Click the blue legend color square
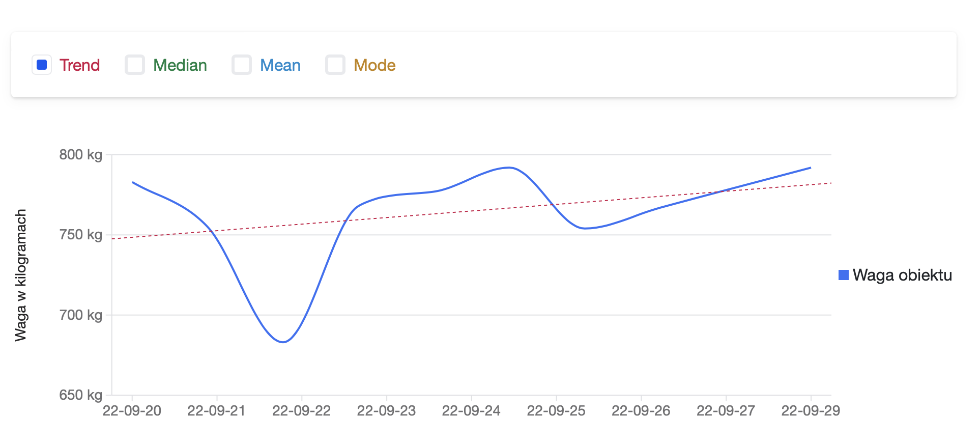The width and height of the screenshot is (980, 442). point(843,274)
